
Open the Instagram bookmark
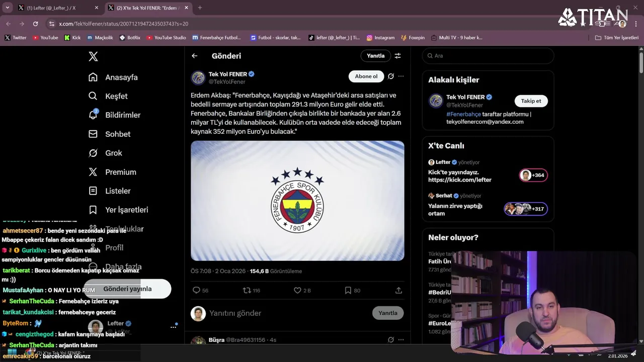380,38
